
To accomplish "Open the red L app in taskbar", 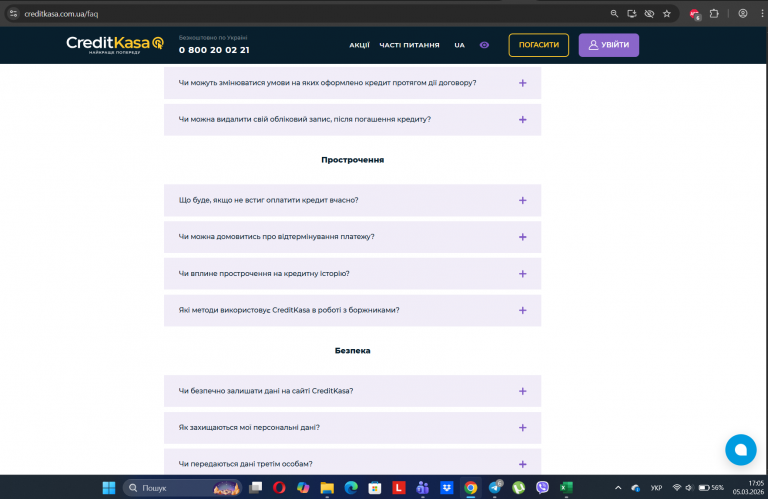I will (x=399, y=488).
